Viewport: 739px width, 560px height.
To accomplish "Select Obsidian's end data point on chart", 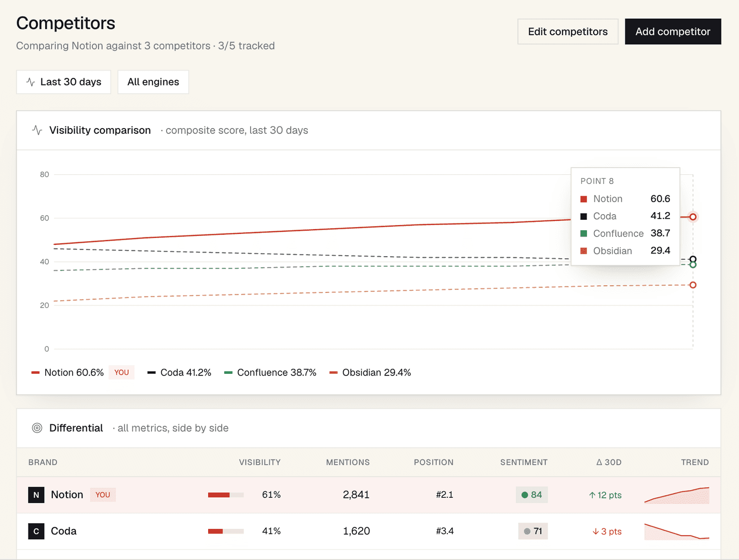I will [693, 285].
